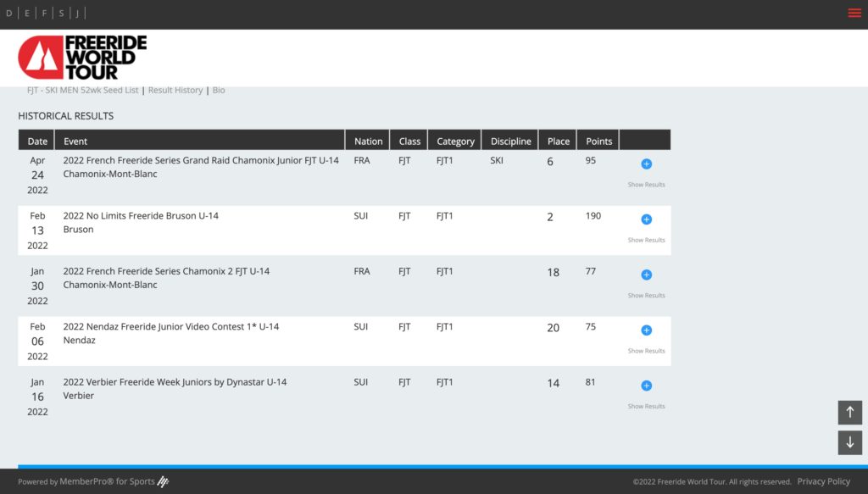Open FJT - SKI MEN 52wk Seed List
This screenshot has width=868, height=494.
point(82,90)
